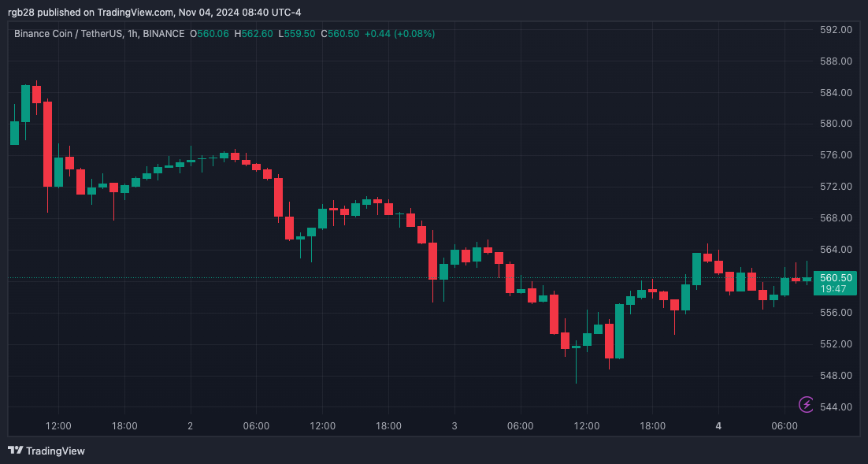
Task: Select the date 4 on the time axis
Action: click(718, 425)
